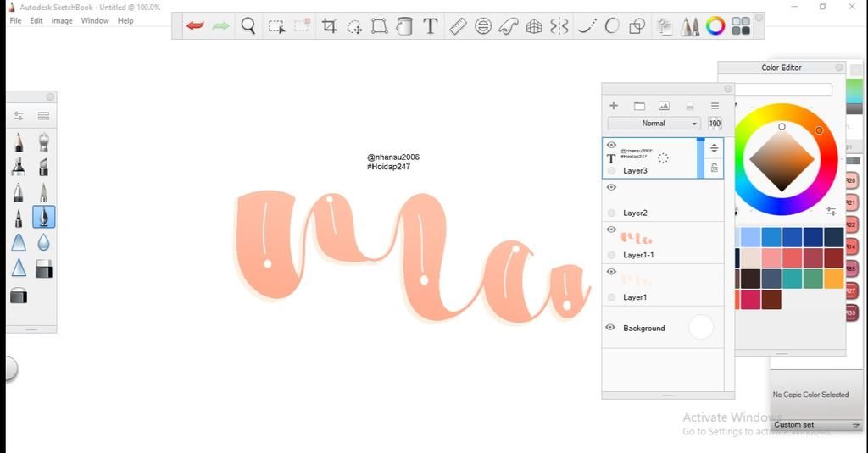The height and width of the screenshot is (453, 868).
Task: Open the Brush Palette toolbar icon
Action: [690, 26]
